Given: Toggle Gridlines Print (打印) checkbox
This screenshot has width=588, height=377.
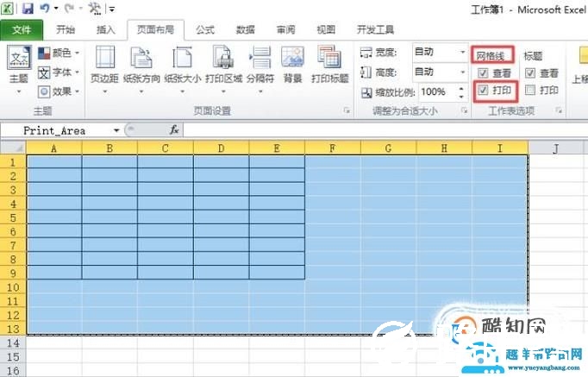Looking at the screenshot, I should [x=483, y=90].
